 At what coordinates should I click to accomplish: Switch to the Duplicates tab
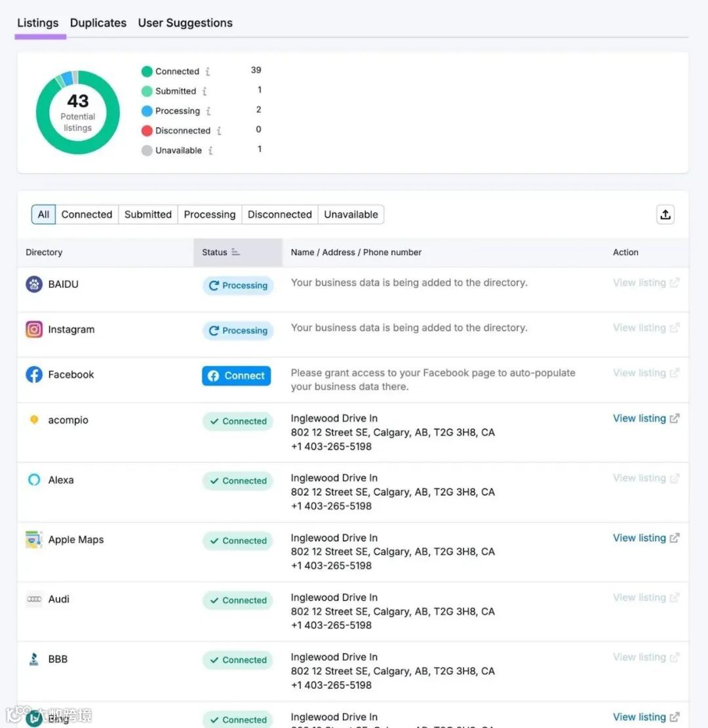tap(98, 23)
